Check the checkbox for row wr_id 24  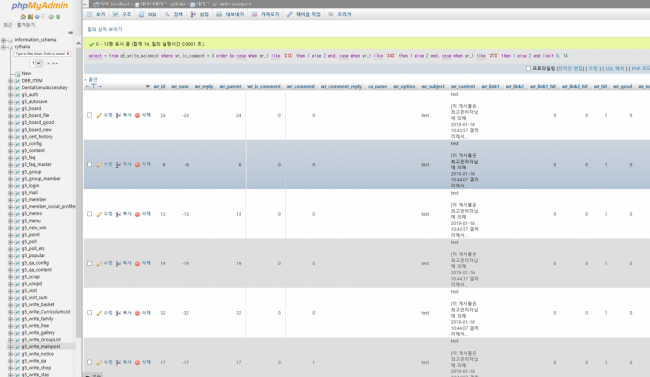click(90, 115)
